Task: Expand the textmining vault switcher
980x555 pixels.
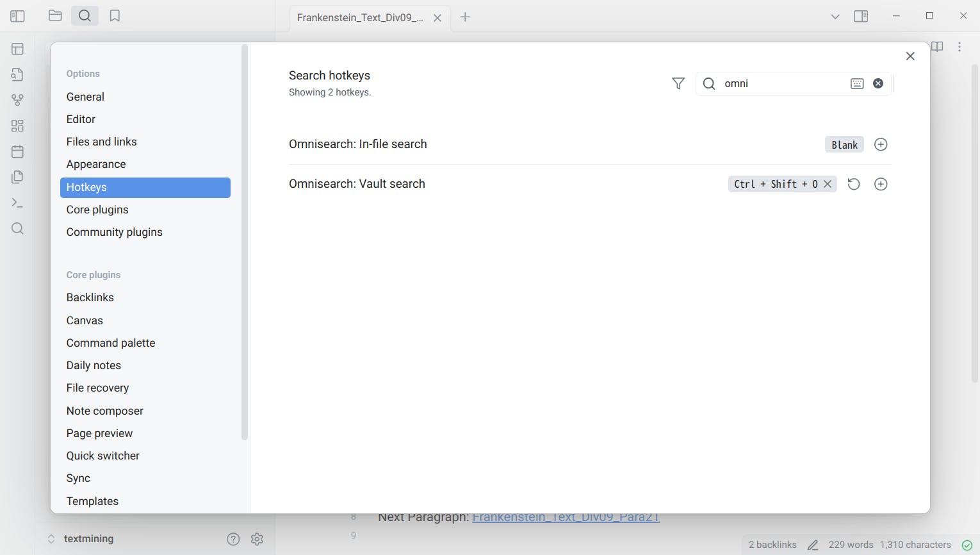Action: (82, 539)
